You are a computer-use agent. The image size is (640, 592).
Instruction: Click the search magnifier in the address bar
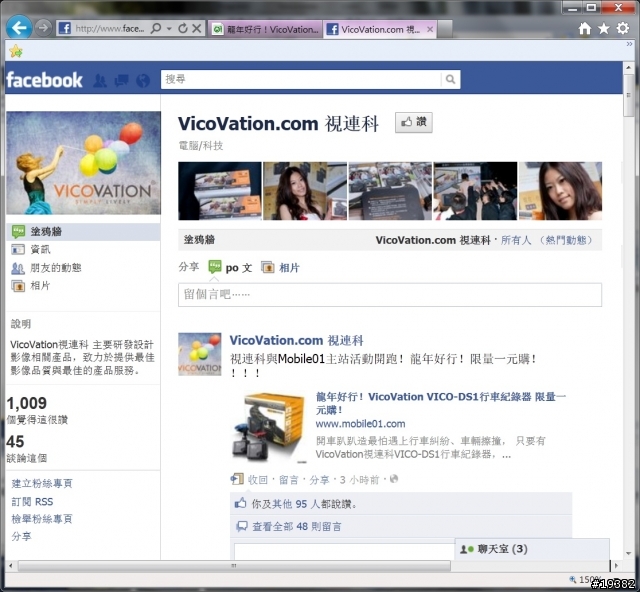click(156, 29)
